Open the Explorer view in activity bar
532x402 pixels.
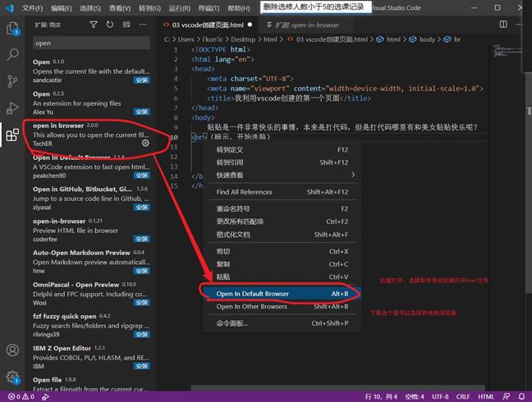(13, 29)
